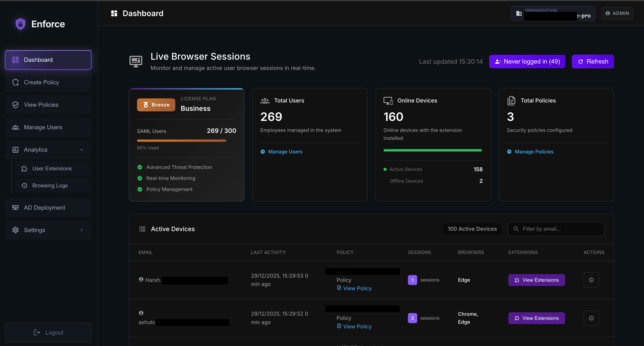Click View Extensions for ashuto row
Viewport: 644px width, 346px height.
536,318
